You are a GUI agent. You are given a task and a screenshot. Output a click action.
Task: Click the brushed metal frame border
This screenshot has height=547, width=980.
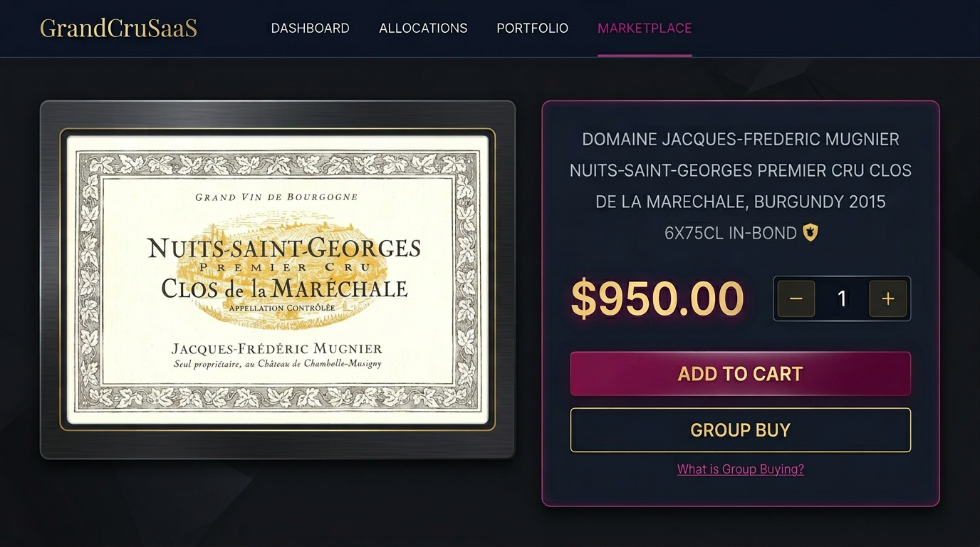[278, 114]
